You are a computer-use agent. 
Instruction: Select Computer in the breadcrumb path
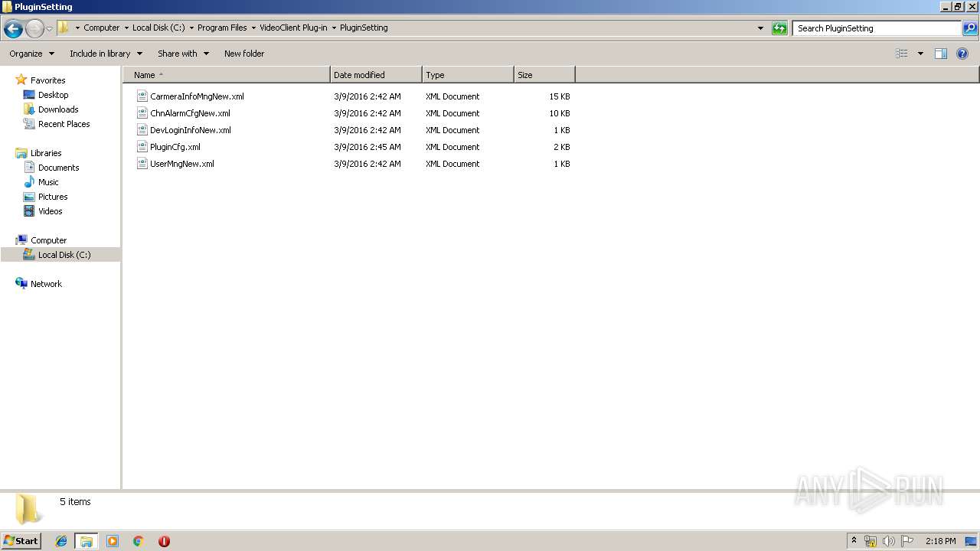102,28
